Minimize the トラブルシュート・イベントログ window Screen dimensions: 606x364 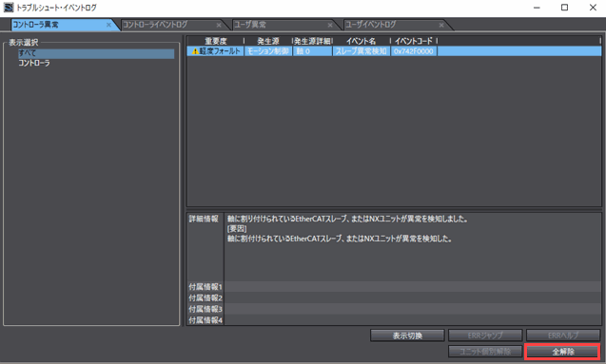pyautogui.click(x=537, y=8)
